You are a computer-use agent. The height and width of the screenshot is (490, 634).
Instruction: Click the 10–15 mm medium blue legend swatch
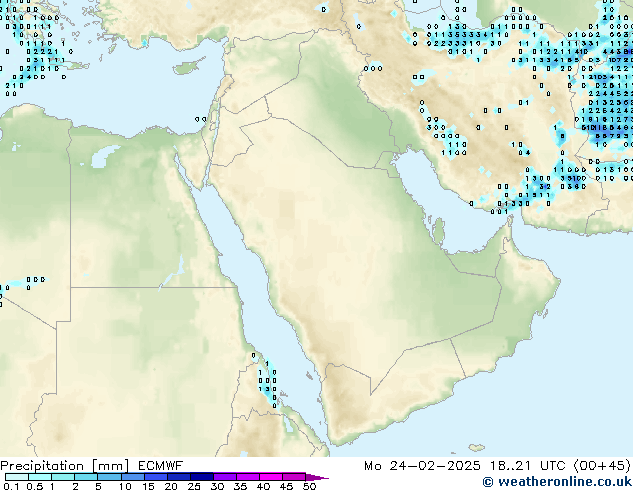point(133,477)
